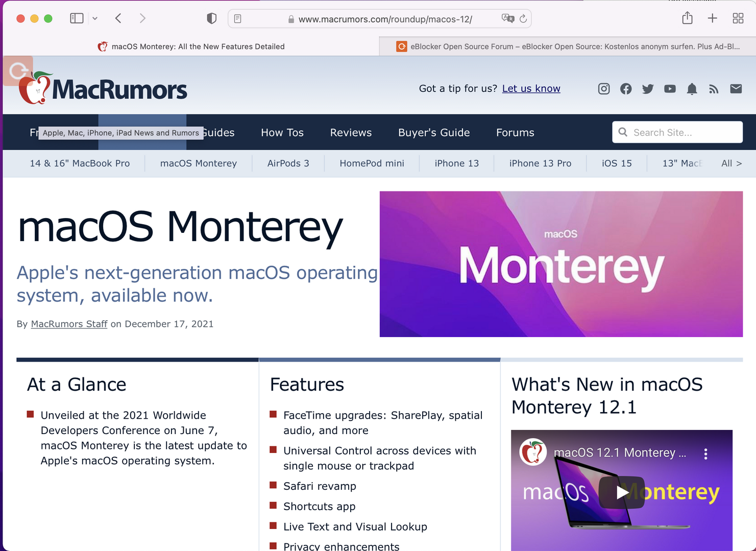This screenshot has height=551, width=756.
Task: Open iOS 15 roundup
Action: click(617, 163)
